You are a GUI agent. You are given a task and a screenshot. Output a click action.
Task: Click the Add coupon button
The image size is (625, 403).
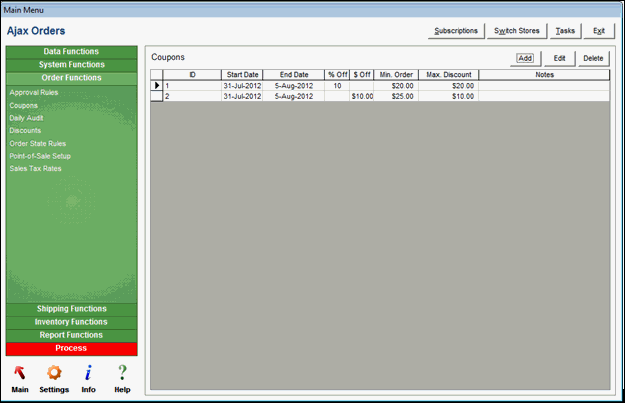[525, 58]
